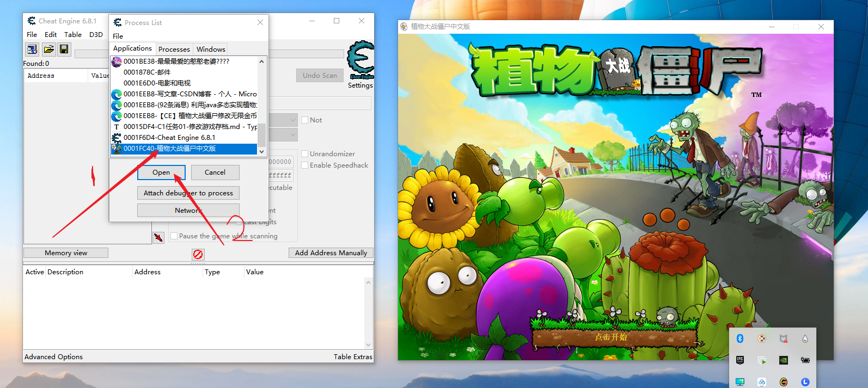This screenshot has width=868, height=388.
Task: Open the File menu in Cheat Engine
Action: pos(32,34)
